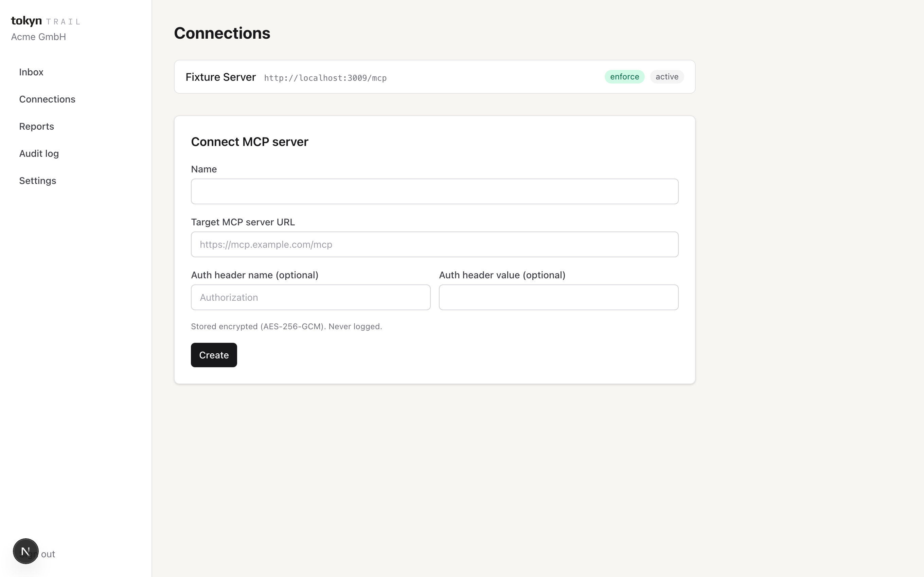Viewport: 924px width, 577px height.
Task: Click the Acme GmbH organization name
Action: pos(39,37)
